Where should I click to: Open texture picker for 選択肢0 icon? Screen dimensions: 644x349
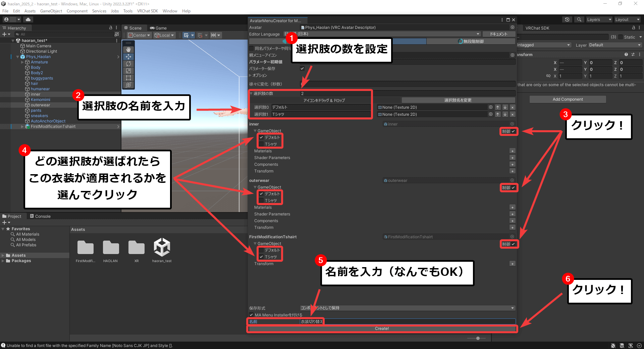[x=491, y=107]
